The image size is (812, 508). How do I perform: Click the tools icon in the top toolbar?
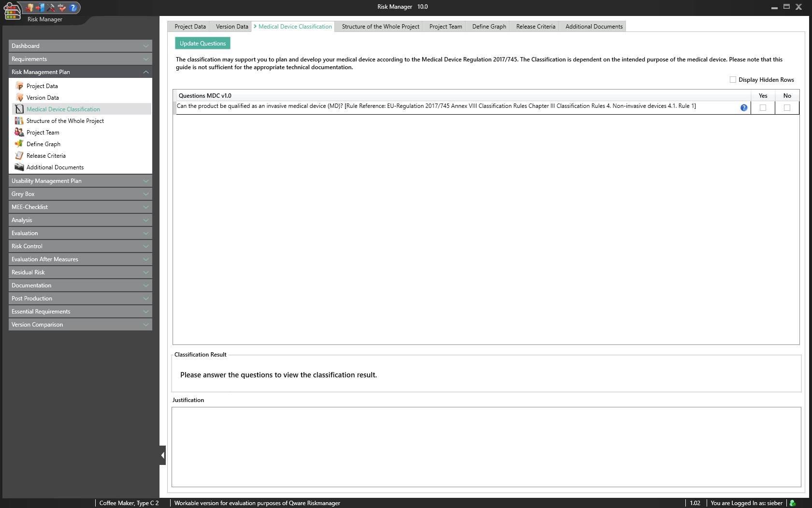(50, 8)
